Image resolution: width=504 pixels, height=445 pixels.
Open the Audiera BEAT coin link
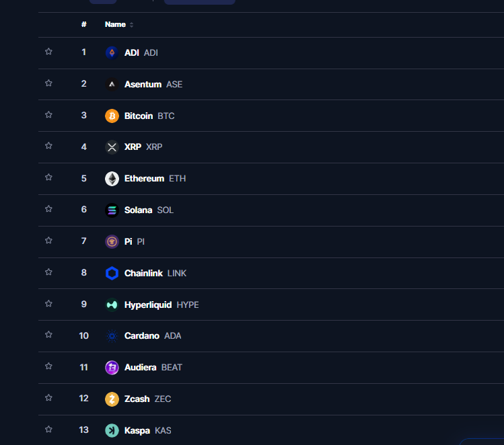[153, 367]
